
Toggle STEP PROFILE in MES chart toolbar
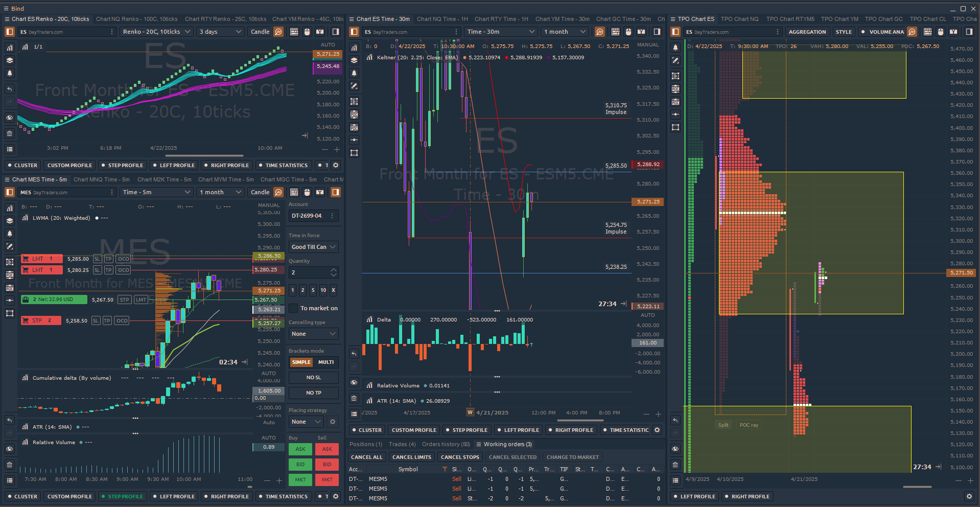(x=122, y=496)
